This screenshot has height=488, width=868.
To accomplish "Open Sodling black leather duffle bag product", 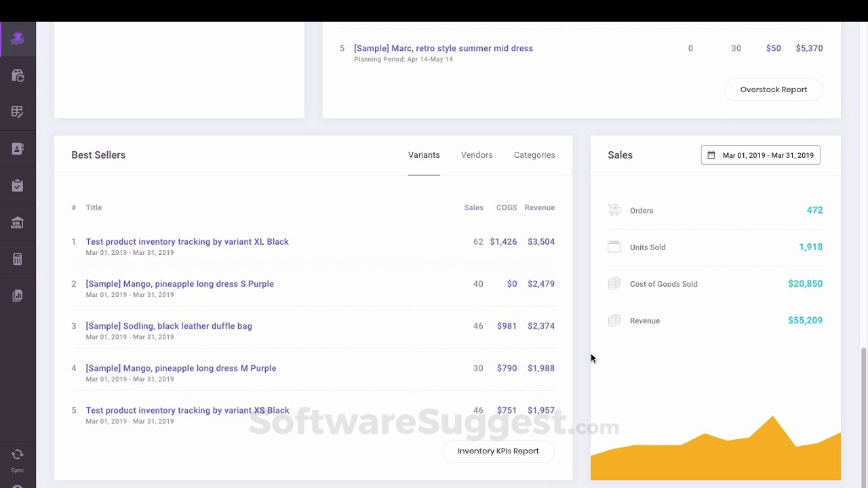I will coord(169,326).
